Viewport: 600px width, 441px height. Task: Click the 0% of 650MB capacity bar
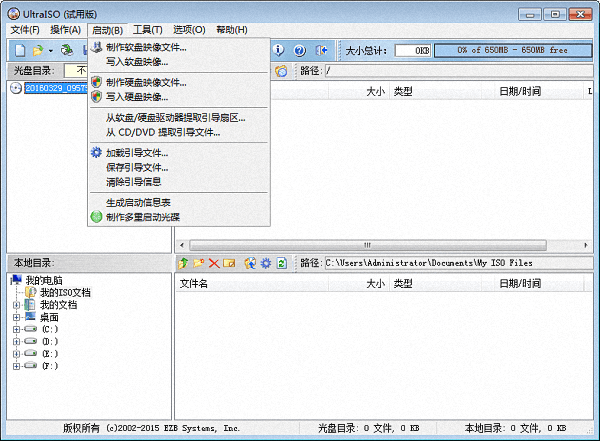(x=513, y=51)
